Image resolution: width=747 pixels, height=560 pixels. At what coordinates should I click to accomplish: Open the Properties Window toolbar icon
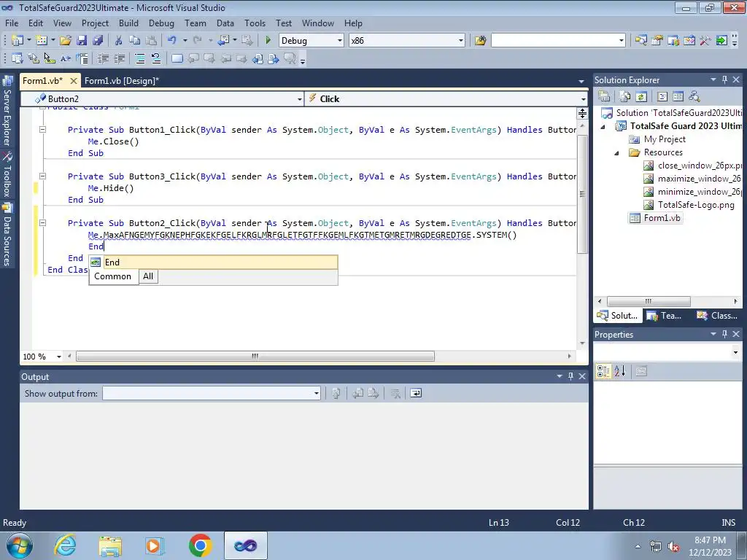click(657, 41)
